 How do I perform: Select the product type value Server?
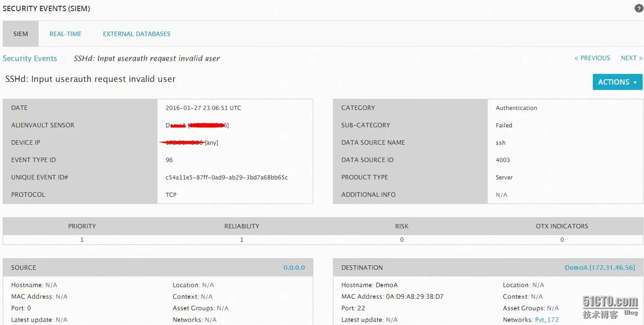pyautogui.click(x=504, y=177)
